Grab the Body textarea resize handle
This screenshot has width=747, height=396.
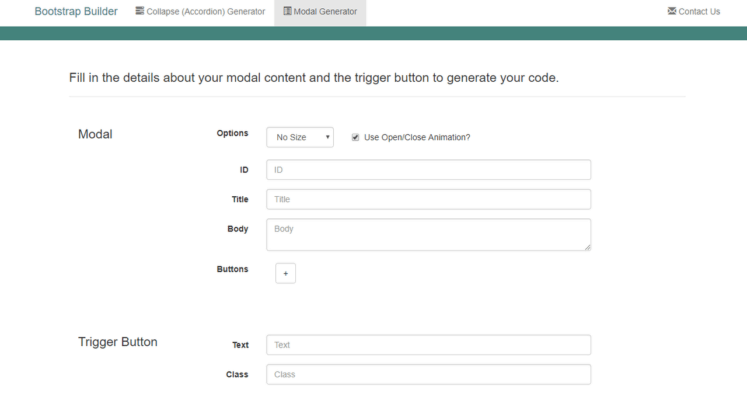coord(587,247)
